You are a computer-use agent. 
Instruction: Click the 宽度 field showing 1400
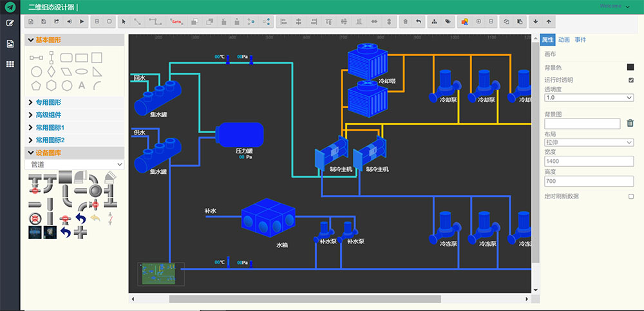tap(589, 161)
